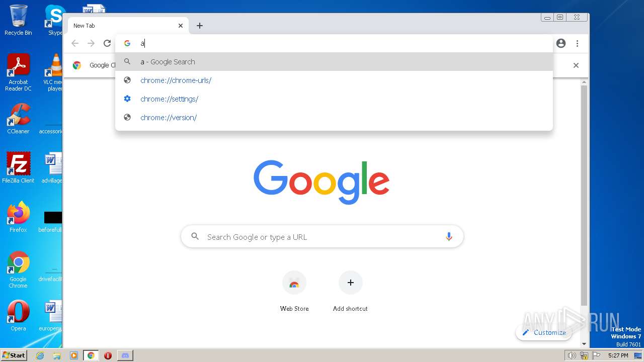
Task: Click the browser forward arrow
Action: point(91,43)
